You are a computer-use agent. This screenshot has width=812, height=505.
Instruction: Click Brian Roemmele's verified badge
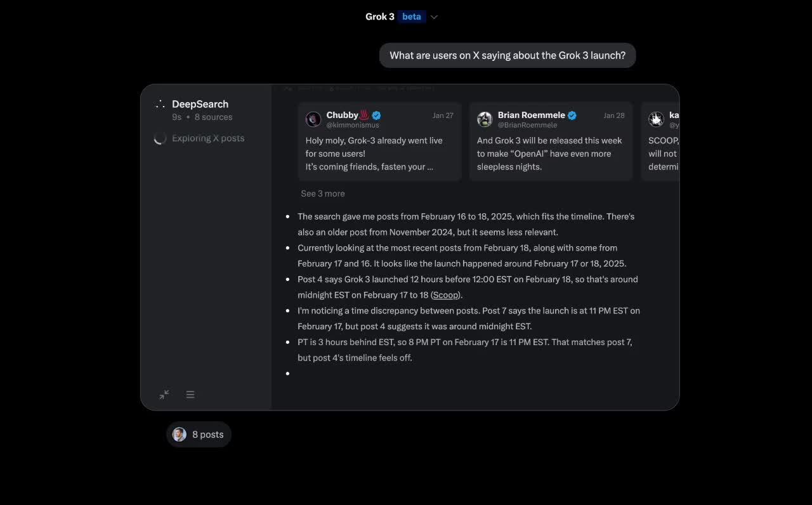click(572, 115)
